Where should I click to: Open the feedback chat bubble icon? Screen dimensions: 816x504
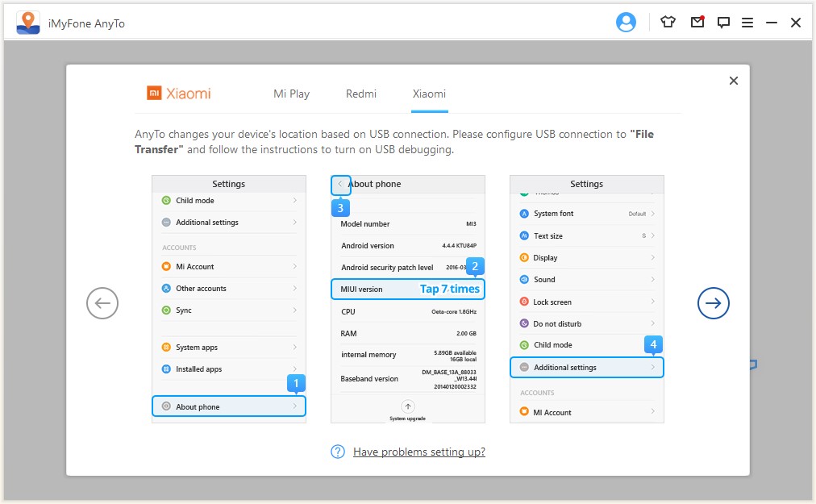coord(723,23)
